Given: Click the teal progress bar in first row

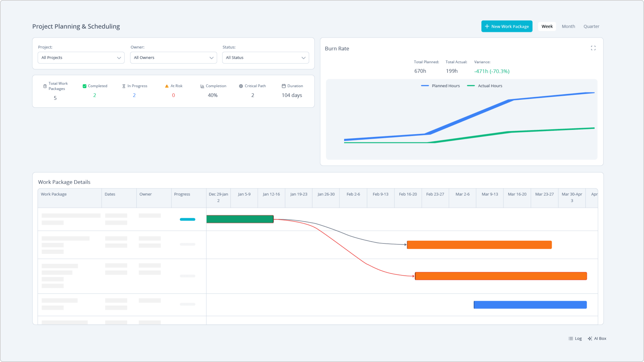Looking at the screenshot, I should coord(187,219).
